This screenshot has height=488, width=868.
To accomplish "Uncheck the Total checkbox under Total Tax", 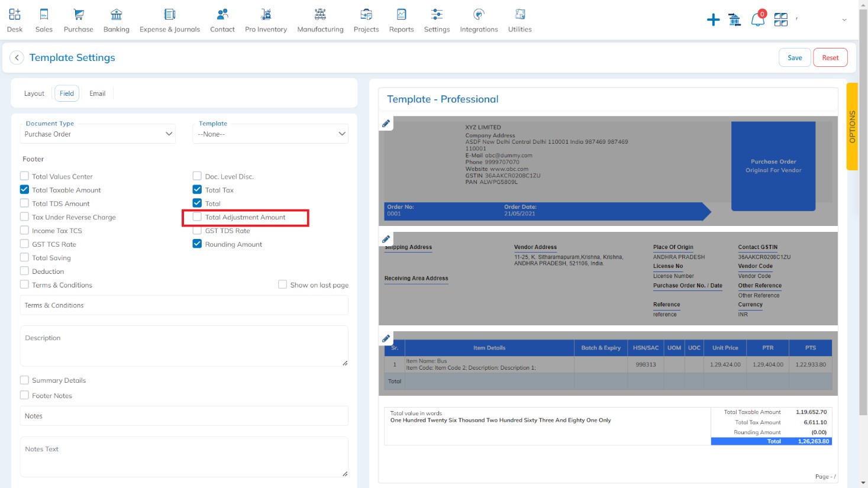I will pos(197,203).
